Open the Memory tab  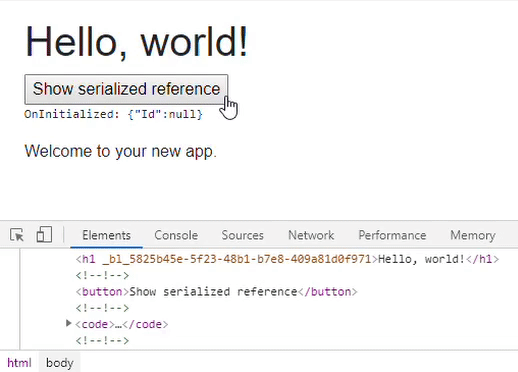472,235
